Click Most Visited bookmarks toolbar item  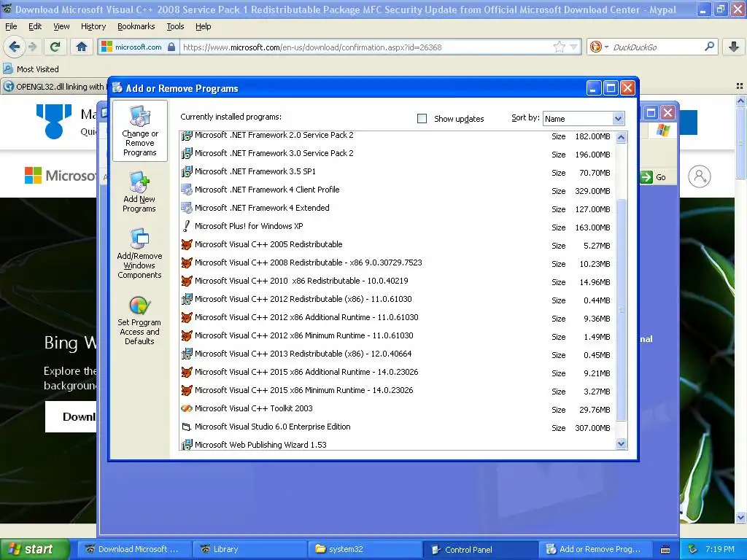(31, 69)
